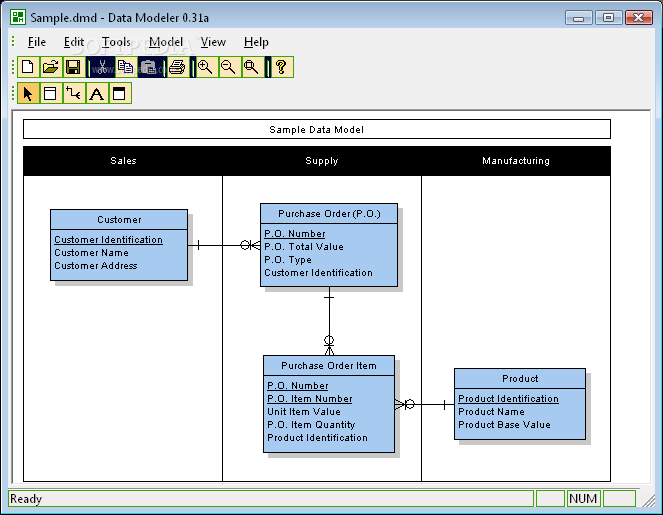Image resolution: width=663 pixels, height=515 pixels.
Task: Click the Customer Address attribute
Action: [x=96, y=266]
